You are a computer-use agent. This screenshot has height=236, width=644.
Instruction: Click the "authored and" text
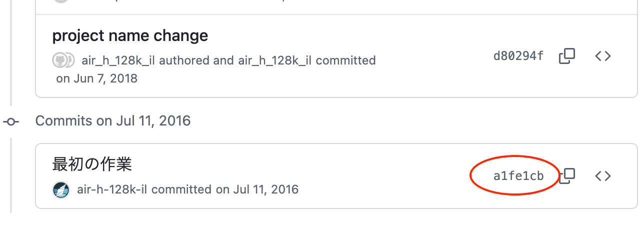click(197, 61)
